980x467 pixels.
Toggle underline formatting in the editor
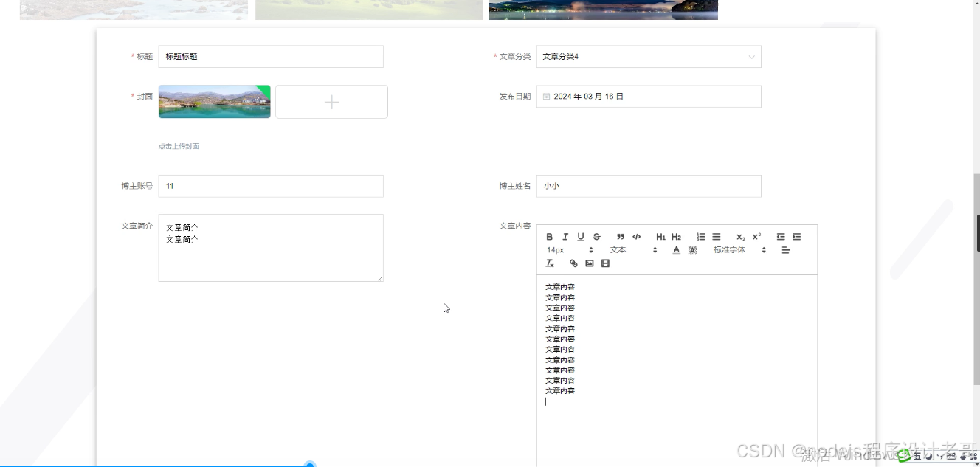581,237
